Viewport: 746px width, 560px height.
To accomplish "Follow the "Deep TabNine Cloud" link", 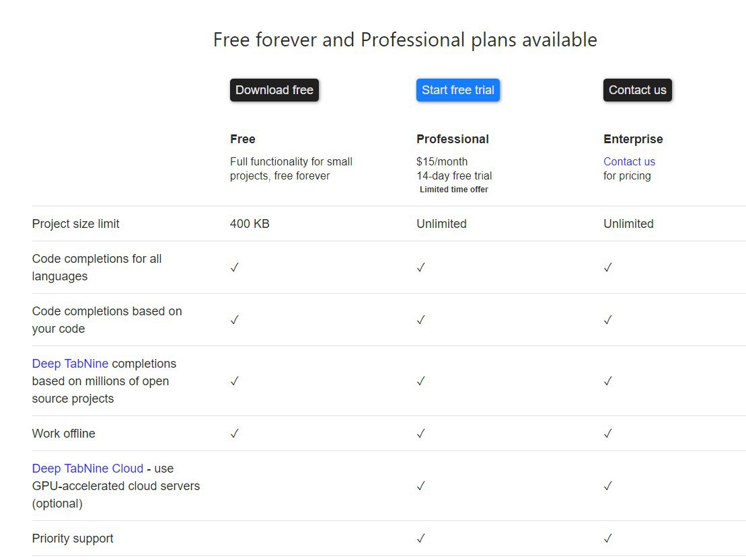I will 87,469.
